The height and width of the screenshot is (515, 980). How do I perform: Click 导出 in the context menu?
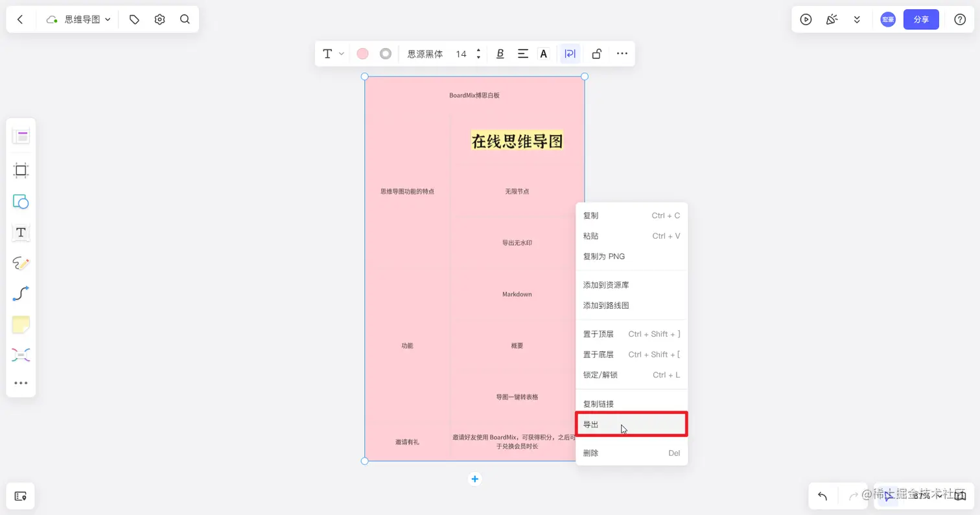coord(632,424)
